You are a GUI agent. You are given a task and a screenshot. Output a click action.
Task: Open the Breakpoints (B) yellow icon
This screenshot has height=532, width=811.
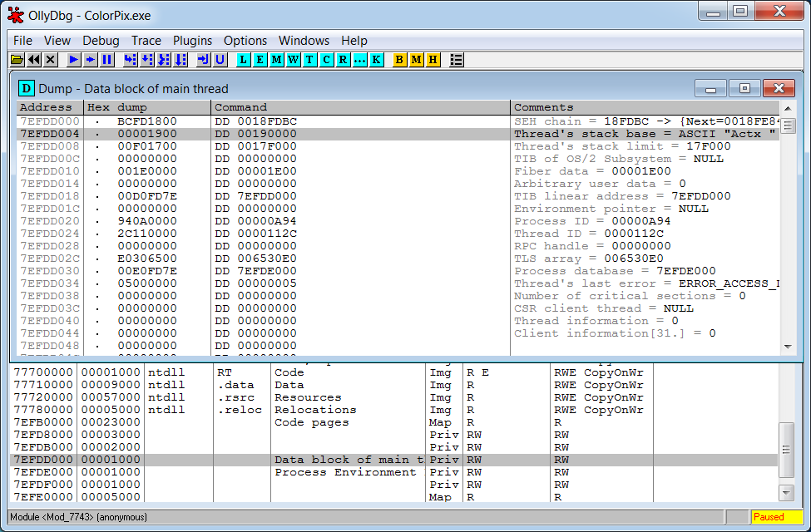point(399,60)
